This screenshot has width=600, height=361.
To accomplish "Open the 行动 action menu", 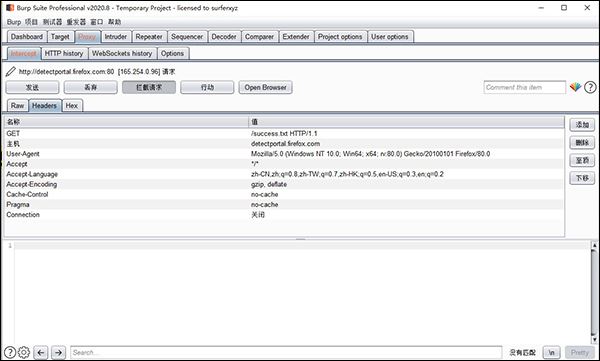I will click(207, 87).
